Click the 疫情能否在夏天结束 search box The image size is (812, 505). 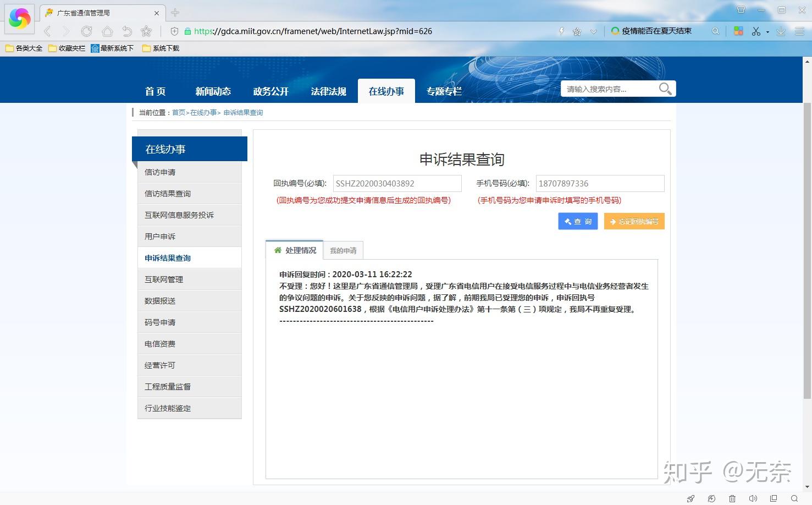[x=657, y=31]
